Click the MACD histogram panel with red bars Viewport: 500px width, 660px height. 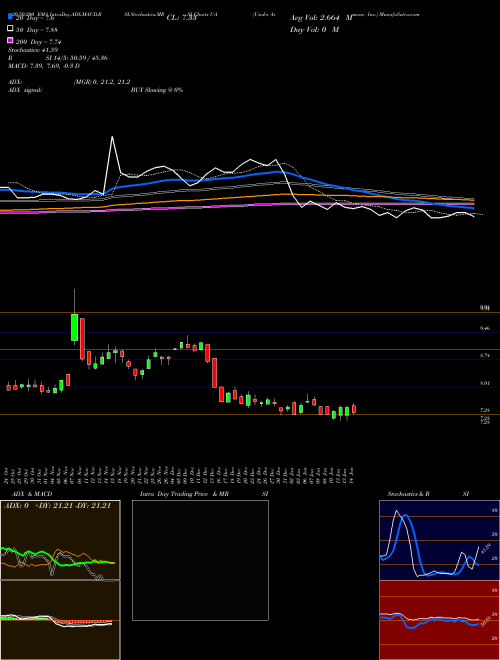[60, 620]
